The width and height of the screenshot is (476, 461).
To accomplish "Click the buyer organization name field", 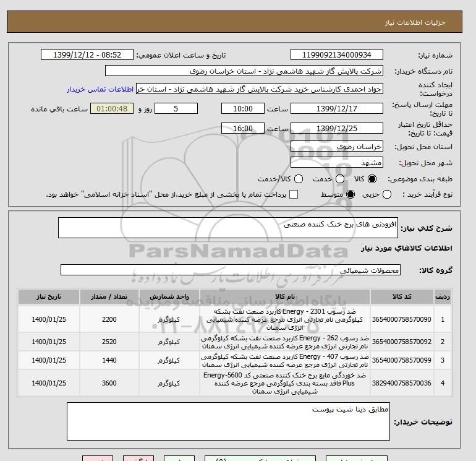I will point(244,71).
